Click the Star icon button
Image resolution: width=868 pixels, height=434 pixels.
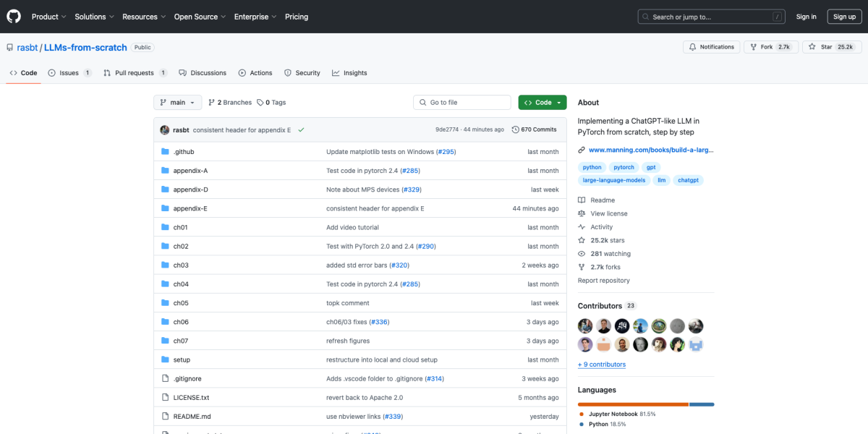813,47
